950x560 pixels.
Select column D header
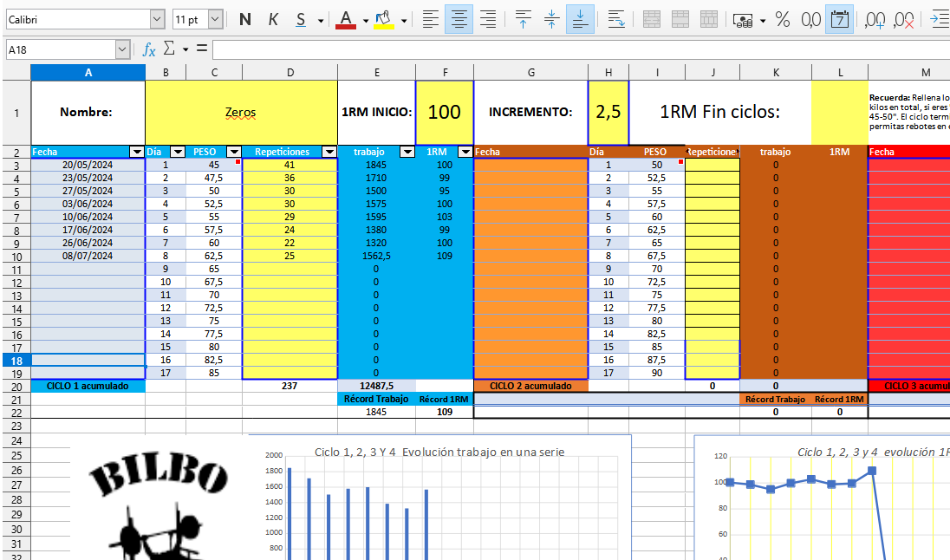[290, 72]
